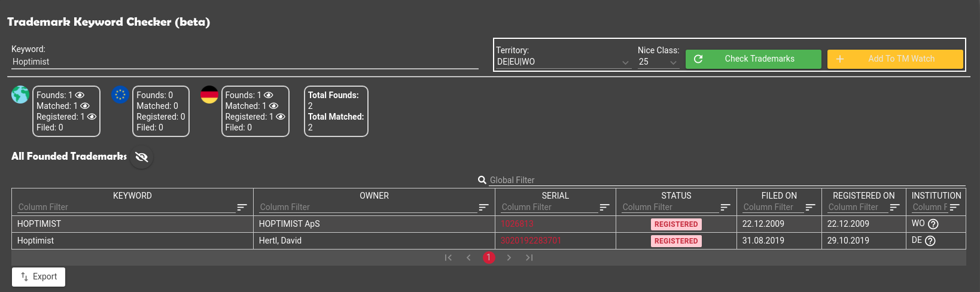
Task: Click Add To TM Watch button
Action: tap(895, 59)
